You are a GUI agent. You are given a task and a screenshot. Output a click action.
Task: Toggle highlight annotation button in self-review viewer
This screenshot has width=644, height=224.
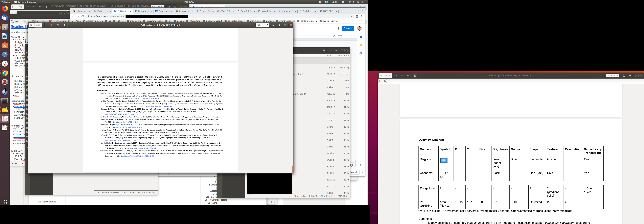click(x=385, y=81)
